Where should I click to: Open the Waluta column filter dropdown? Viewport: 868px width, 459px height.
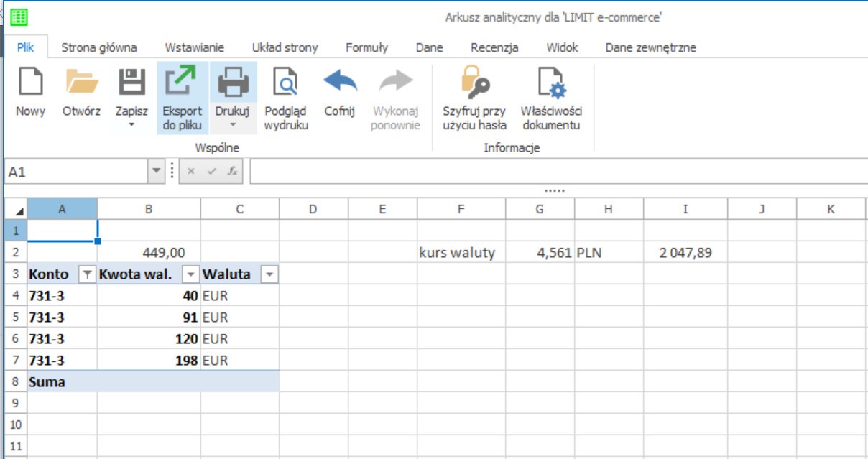pyautogui.click(x=269, y=274)
